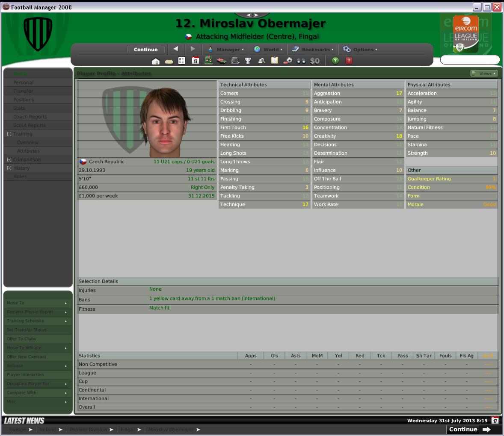Image resolution: width=504 pixels, height=436 pixels.
Task: Open the player search magnifier icon
Action: [x=262, y=61]
